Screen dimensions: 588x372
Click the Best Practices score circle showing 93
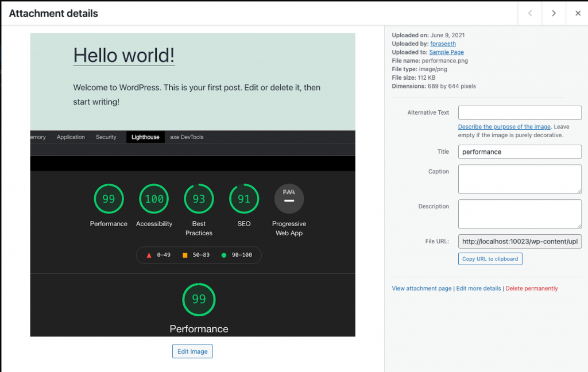pos(199,198)
